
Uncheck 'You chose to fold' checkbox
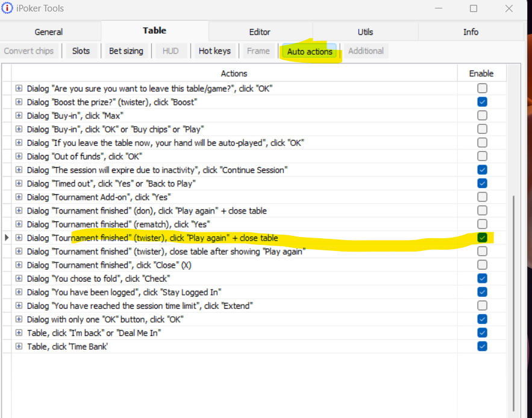[x=482, y=279]
